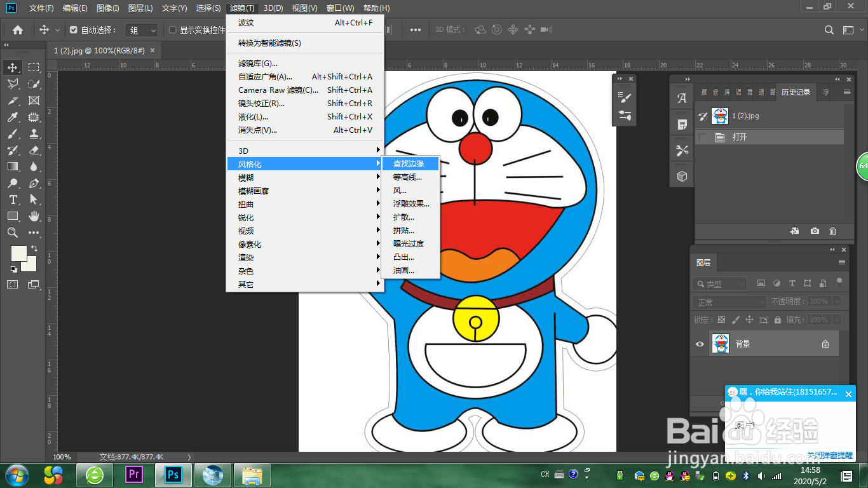The height and width of the screenshot is (488, 868).
Task: Delete current state trash icon in History
Action: [833, 231]
